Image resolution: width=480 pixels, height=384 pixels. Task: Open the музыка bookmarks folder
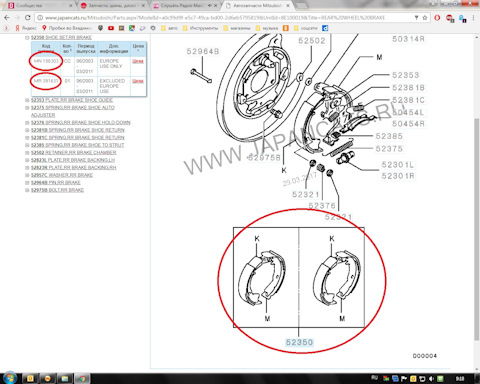tap(267, 28)
